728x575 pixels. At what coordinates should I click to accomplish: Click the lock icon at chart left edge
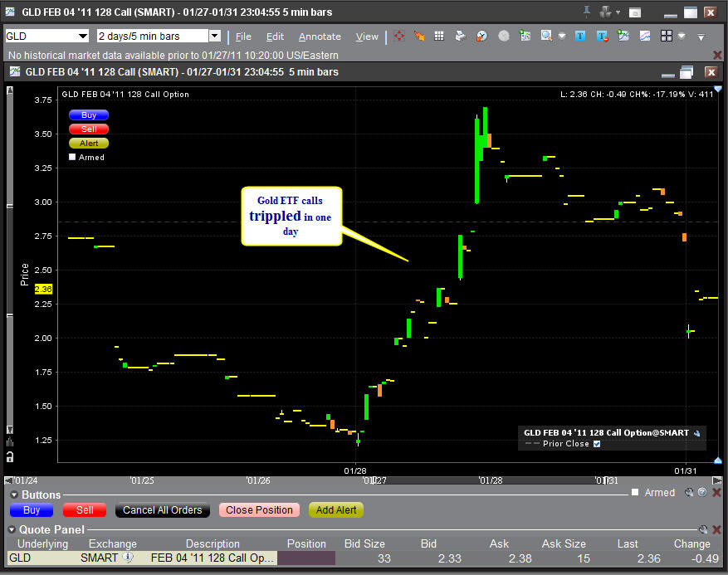(x=10, y=456)
